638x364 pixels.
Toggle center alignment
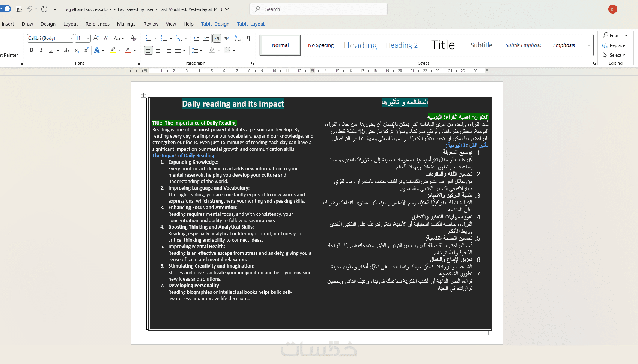158,50
